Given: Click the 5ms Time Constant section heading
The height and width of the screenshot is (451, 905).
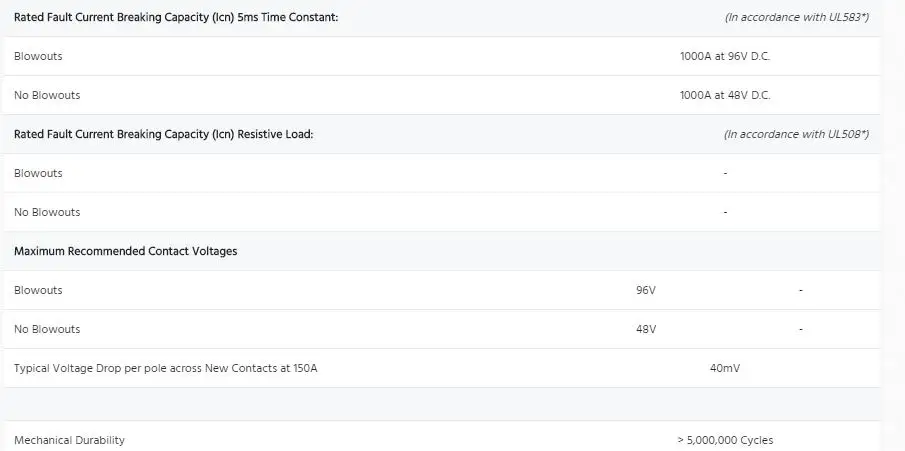Looking at the screenshot, I should 176,17.
